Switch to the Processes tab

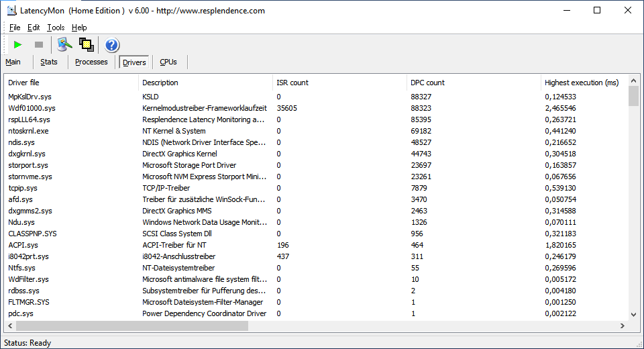91,62
